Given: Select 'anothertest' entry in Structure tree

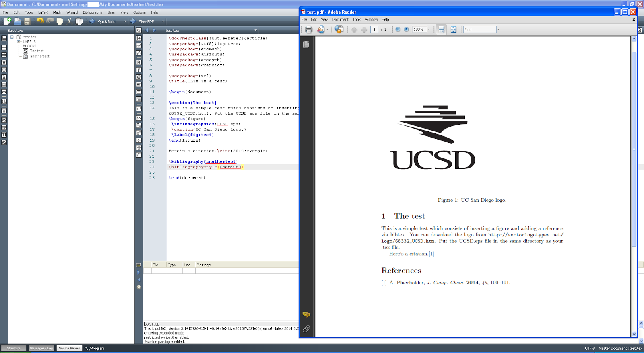Looking at the screenshot, I should 39,56.
